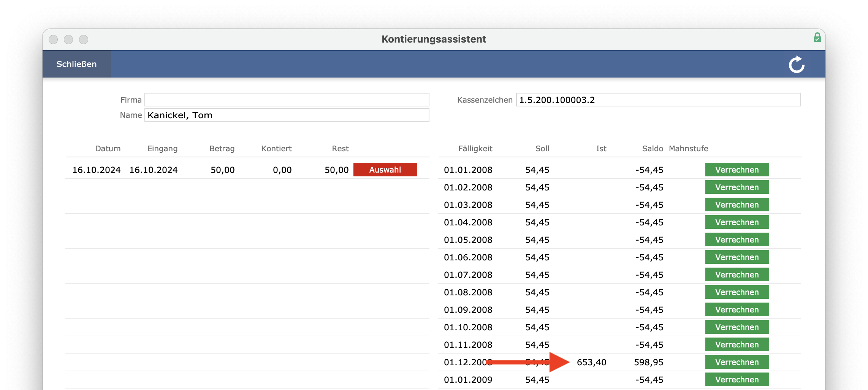Click the Ist value 653,40
Viewport: 868px width, 390px height.
[592, 362]
